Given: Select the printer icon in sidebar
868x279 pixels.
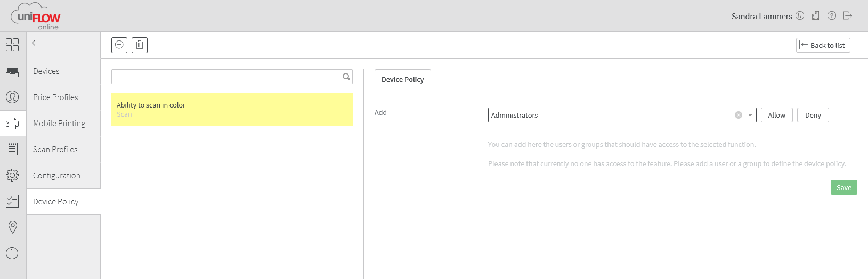Looking at the screenshot, I should [12, 124].
